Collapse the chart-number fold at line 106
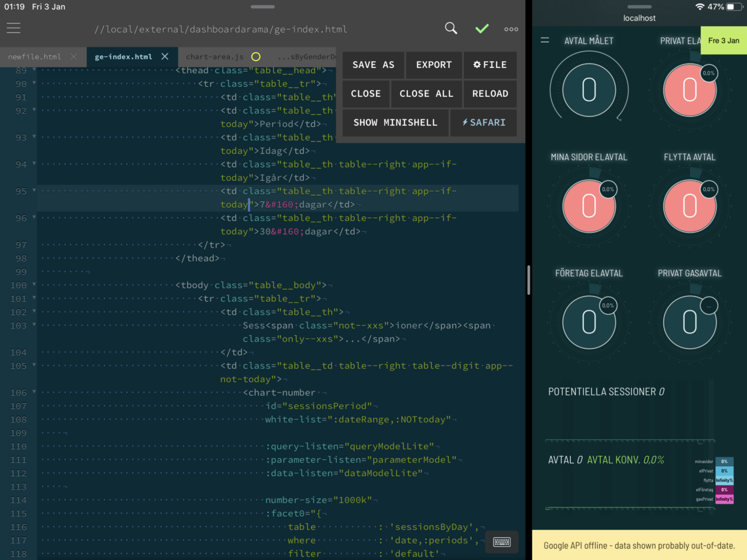The image size is (747, 560). (34, 391)
